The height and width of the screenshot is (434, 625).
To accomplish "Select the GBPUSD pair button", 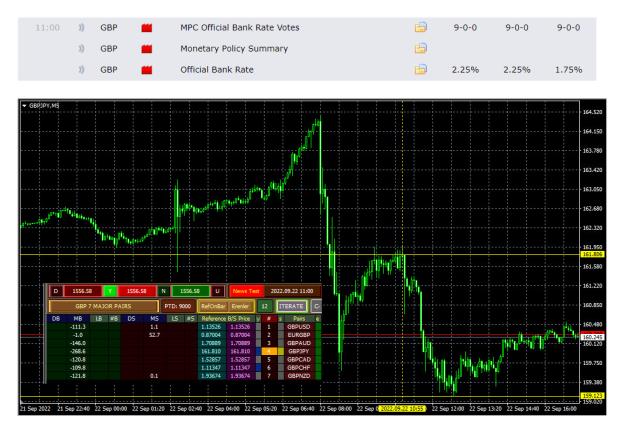I will [299, 327].
